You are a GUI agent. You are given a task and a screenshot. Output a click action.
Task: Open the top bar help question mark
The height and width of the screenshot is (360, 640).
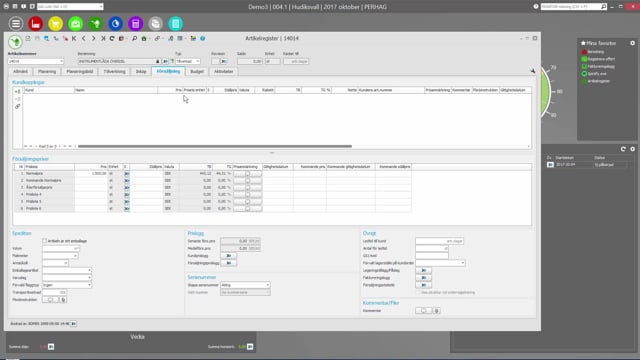point(536,7)
